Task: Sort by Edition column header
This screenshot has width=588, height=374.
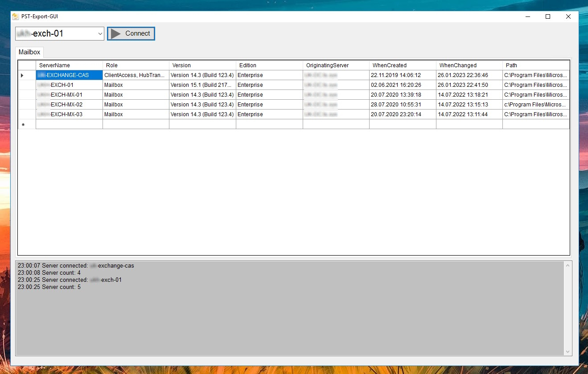Action: pos(269,65)
